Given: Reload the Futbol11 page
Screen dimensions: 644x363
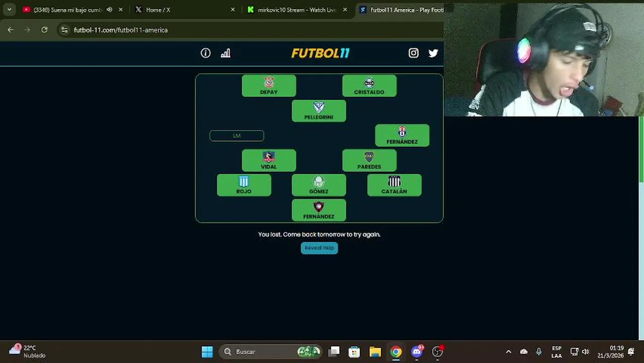Looking at the screenshot, I should [44, 30].
